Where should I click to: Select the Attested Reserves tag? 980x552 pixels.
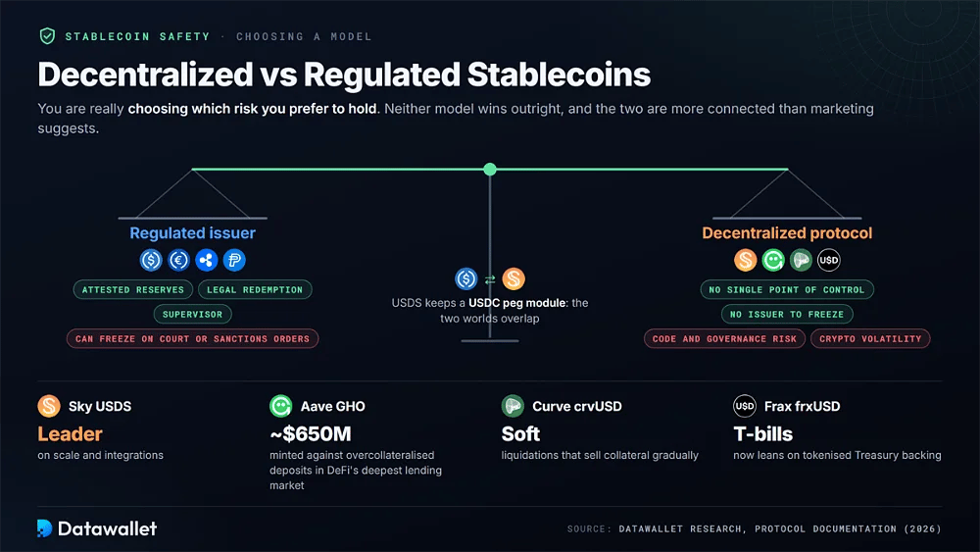coord(133,289)
